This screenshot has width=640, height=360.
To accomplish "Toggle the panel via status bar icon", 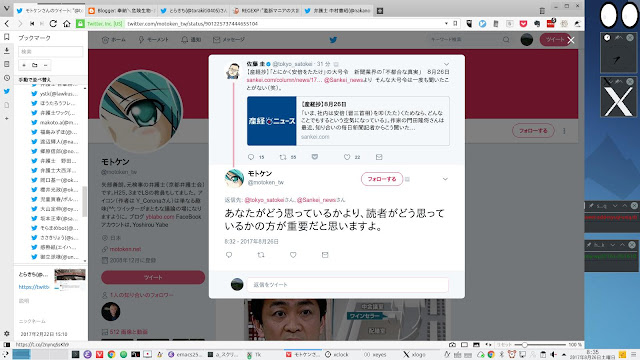I will click(7, 345).
